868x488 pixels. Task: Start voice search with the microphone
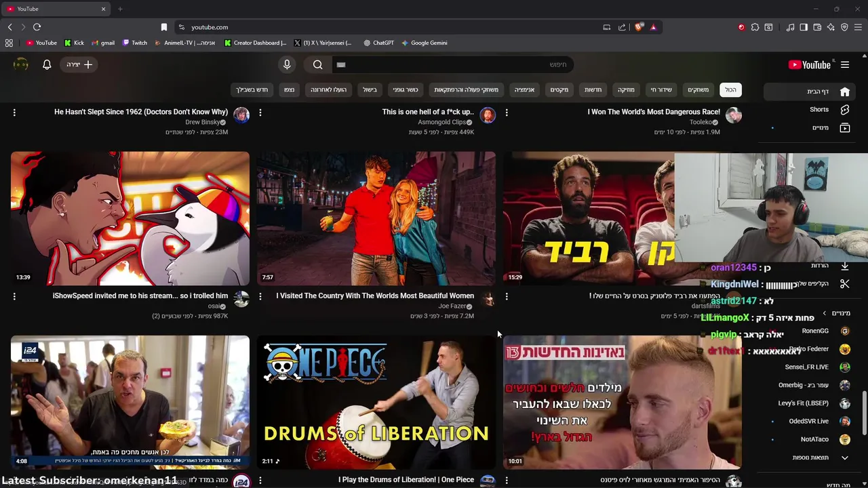[x=287, y=64]
